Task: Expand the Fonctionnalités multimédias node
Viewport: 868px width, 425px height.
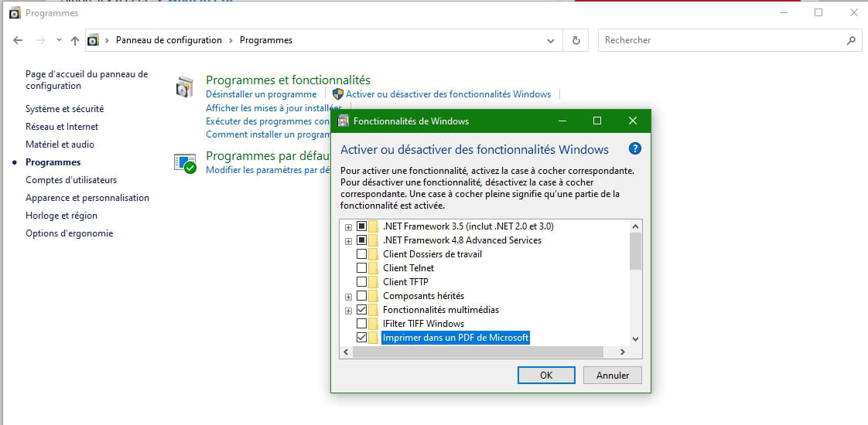Action: pyautogui.click(x=348, y=311)
